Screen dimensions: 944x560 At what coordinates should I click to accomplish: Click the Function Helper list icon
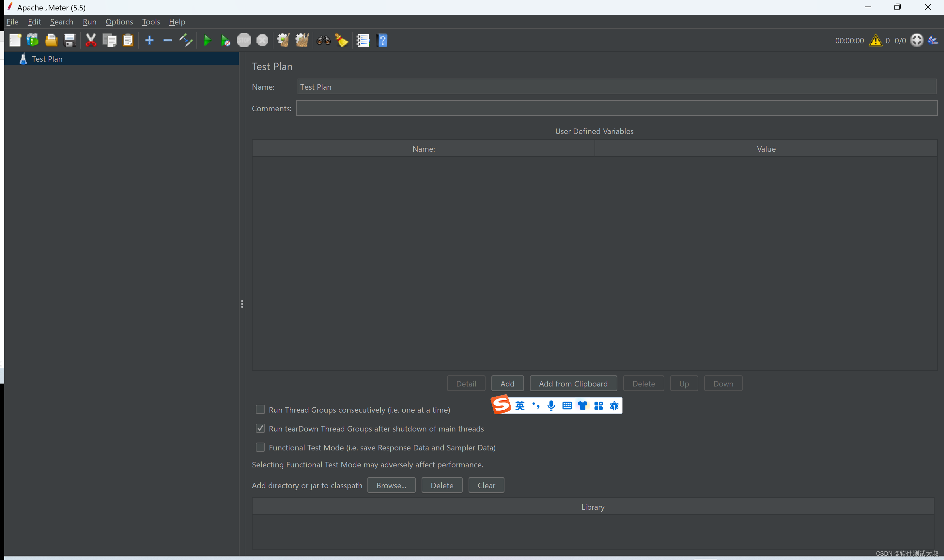(363, 40)
